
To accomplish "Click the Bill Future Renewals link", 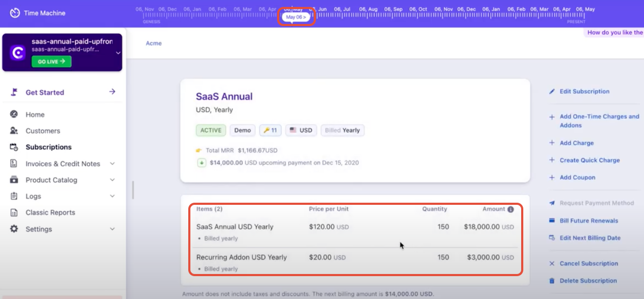I will tap(589, 221).
